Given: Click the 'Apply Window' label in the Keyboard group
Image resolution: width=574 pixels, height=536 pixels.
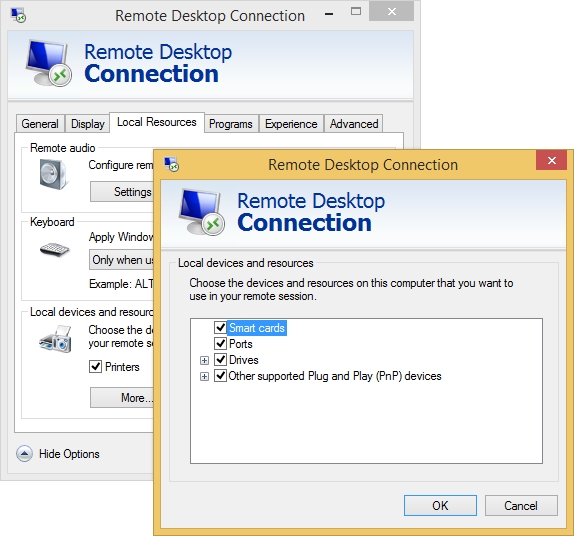Looking at the screenshot, I should point(121,237).
